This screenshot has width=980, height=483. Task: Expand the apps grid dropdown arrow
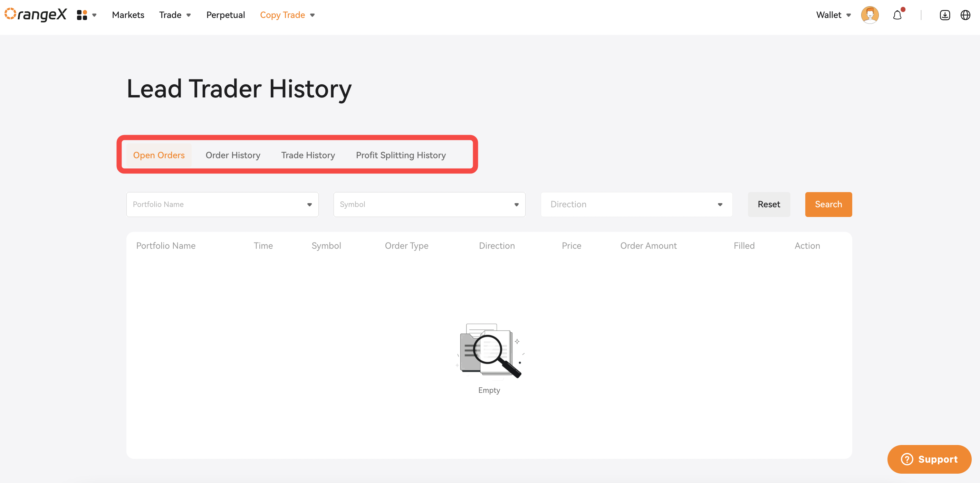coord(94,15)
